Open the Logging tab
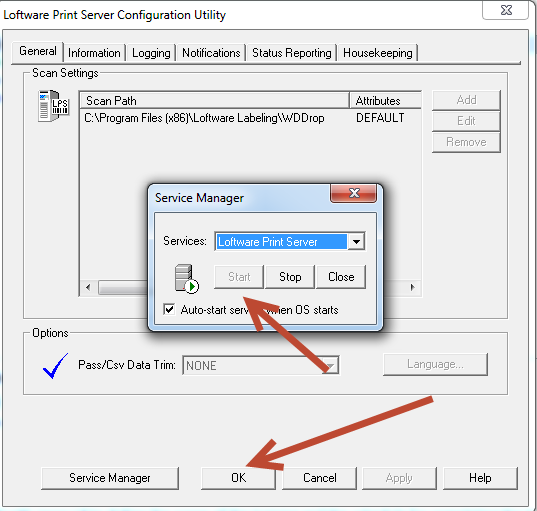 151,53
